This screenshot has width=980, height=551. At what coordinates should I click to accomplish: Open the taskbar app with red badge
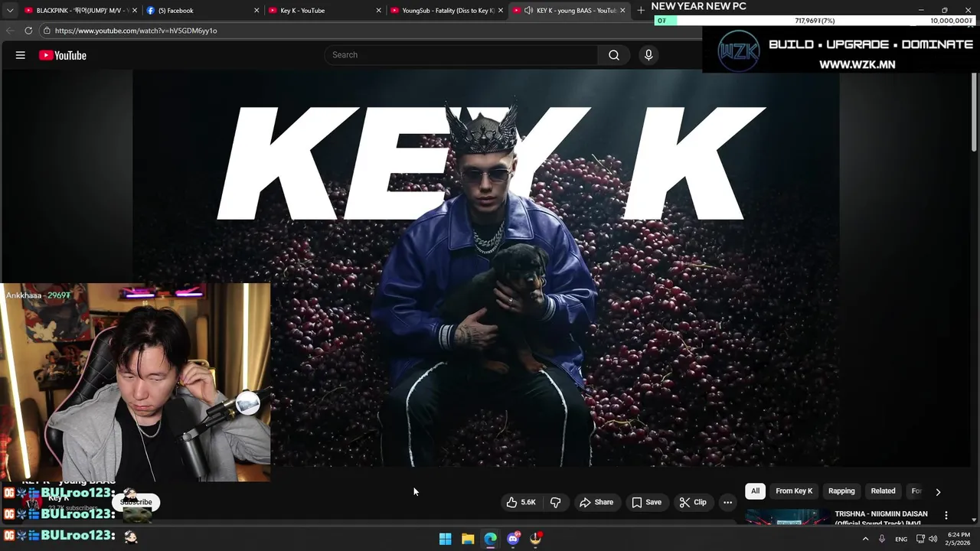pyautogui.click(x=536, y=539)
